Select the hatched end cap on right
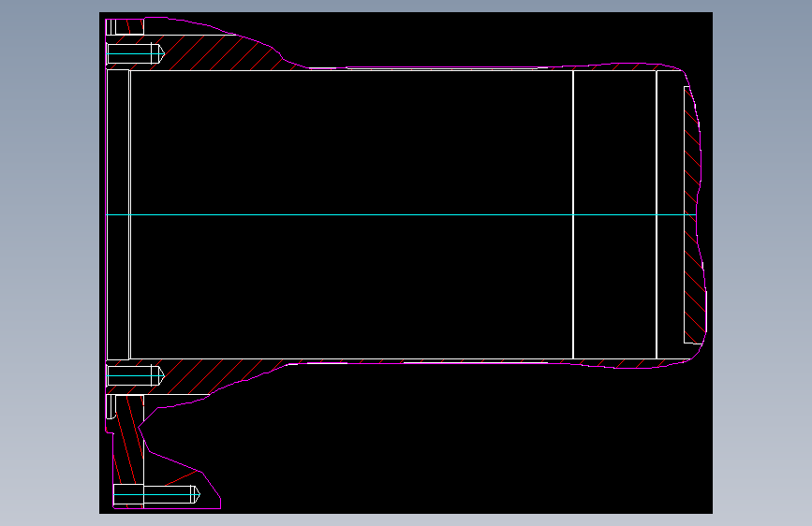Screen dimensions: 812x526 695,215
